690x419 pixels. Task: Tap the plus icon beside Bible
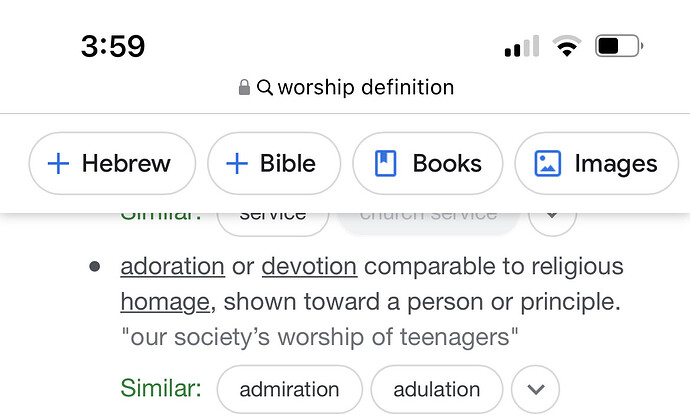click(237, 164)
